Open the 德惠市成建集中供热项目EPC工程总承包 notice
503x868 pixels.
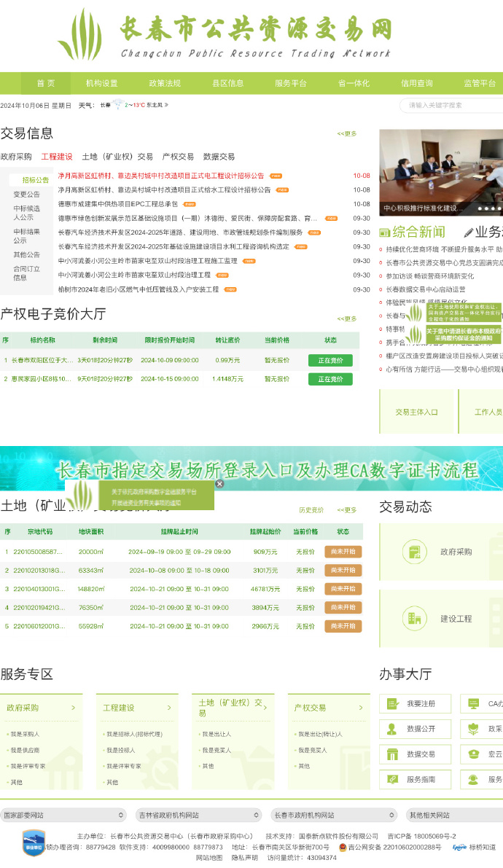[x=118, y=204]
